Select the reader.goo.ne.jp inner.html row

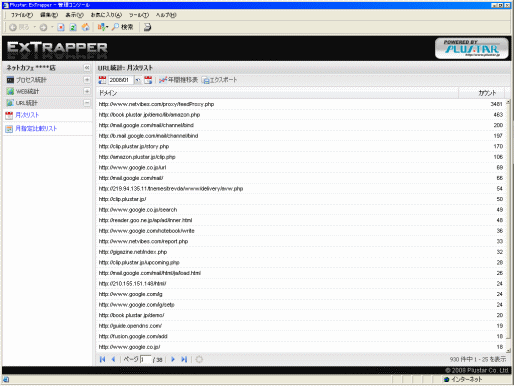301,220
